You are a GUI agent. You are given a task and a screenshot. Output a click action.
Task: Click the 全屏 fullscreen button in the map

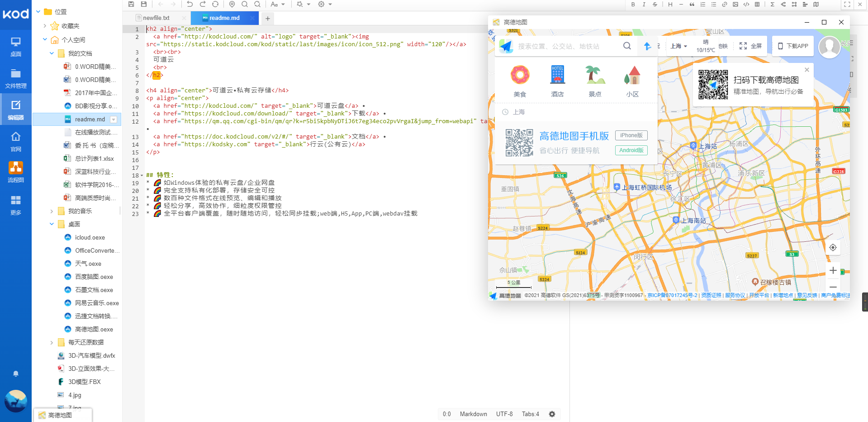click(x=750, y=46)
